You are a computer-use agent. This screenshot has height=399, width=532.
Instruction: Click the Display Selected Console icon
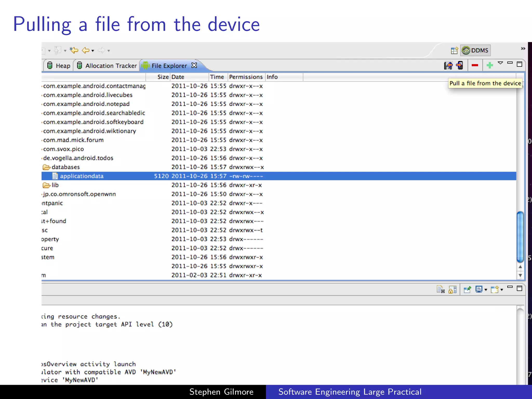click(x=479, y=289)
